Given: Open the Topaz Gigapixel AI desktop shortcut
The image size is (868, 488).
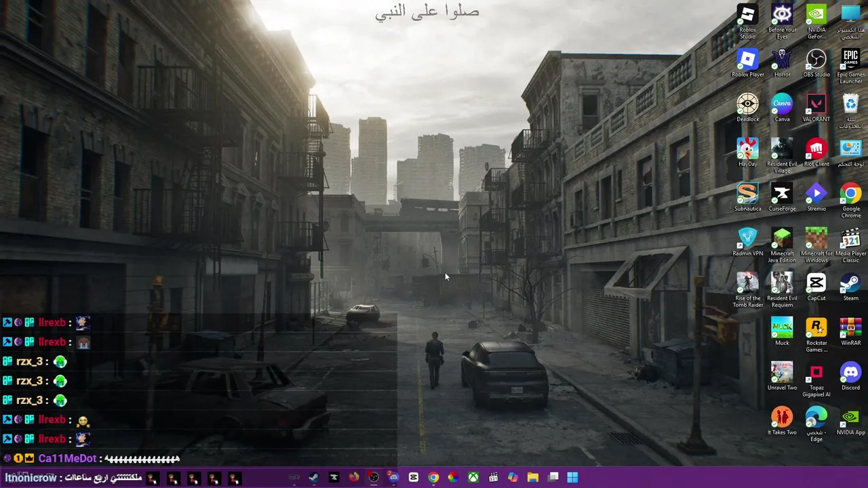Looking at the screenshot, I should point(816,380).
